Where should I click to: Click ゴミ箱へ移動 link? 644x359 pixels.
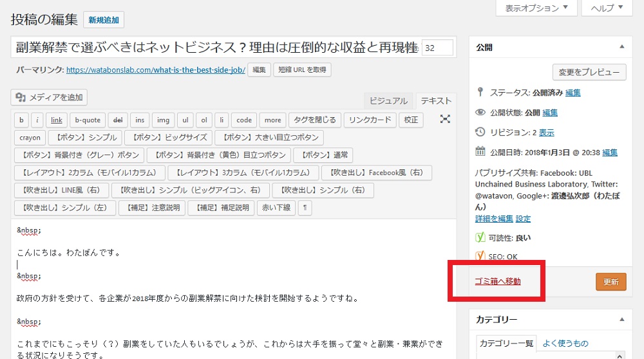pos(498,281)
